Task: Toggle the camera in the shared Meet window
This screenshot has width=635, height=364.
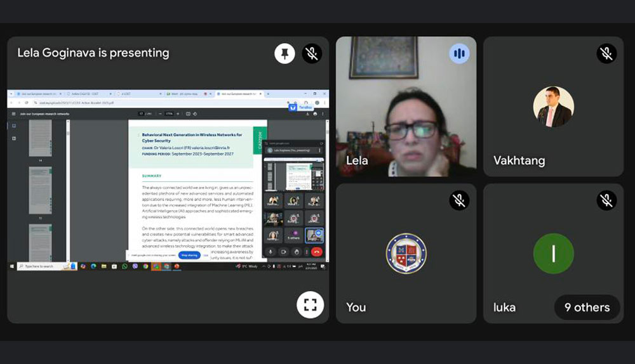Action: [283, 252]
